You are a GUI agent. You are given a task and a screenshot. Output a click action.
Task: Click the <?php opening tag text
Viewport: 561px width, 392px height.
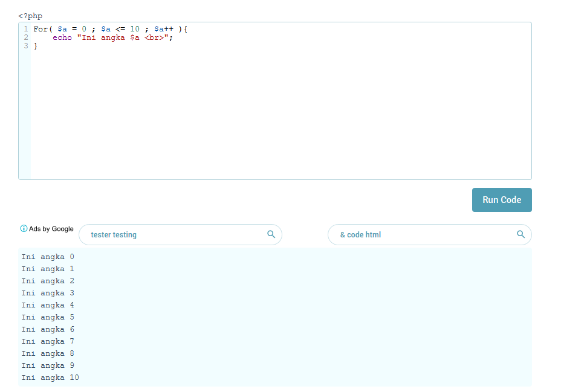pos(30,16)
